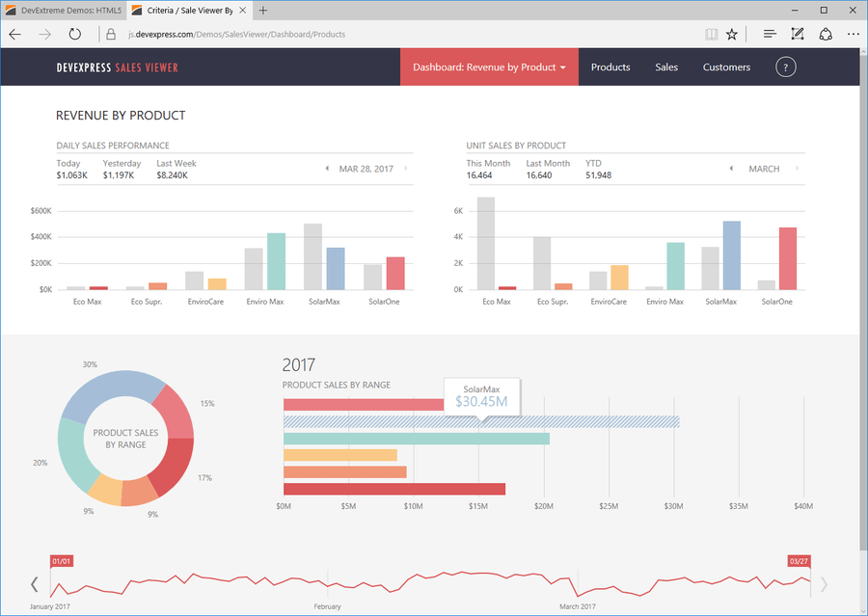The width and height of the screenshot is (868, 616).
Task: Switch to the Customers navigation tab
Action: pyautogui.click(x=726, y=67)
